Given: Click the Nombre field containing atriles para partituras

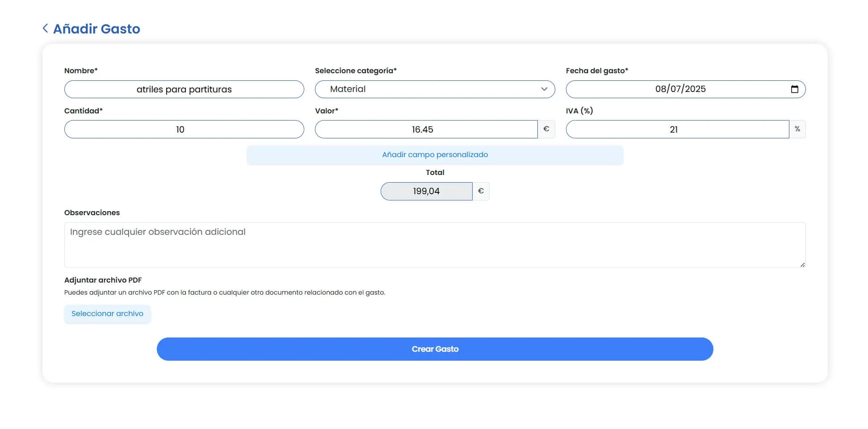Looking at the screenshot, I should point(184,89).
